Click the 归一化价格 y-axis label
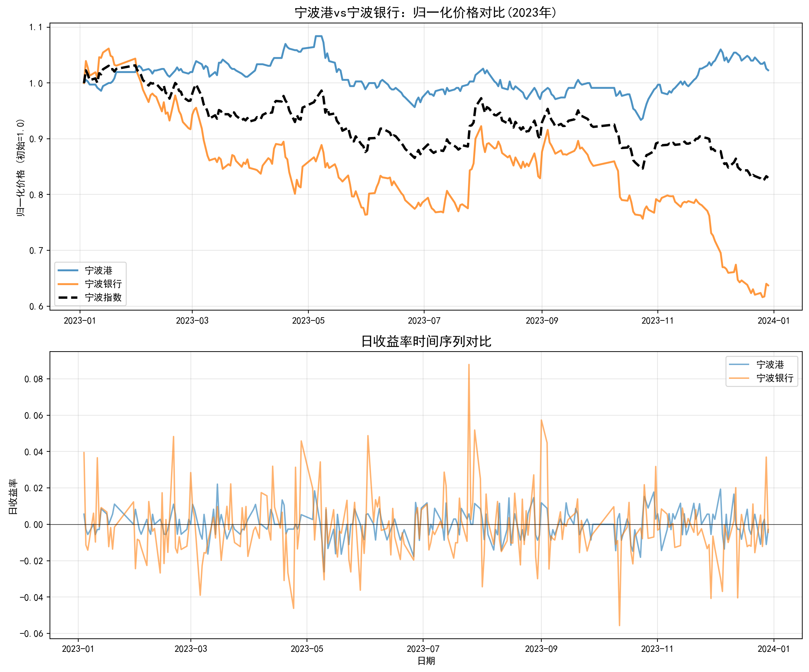 (x=21, y=167)
